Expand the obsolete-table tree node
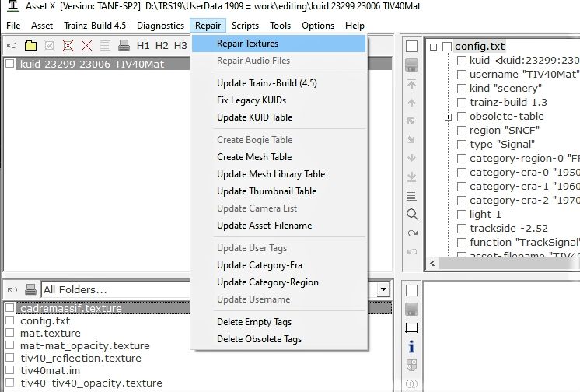 448,117
